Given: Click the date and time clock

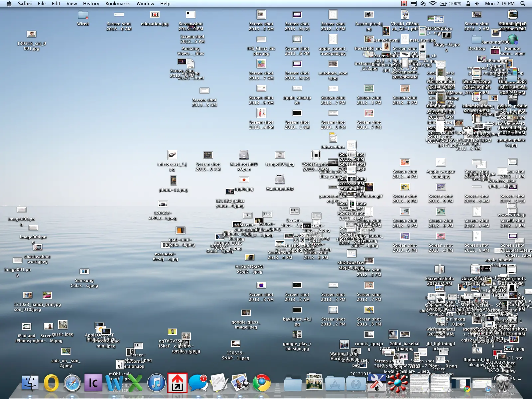Looking at the screenshot, I should (x=499, y=4).
